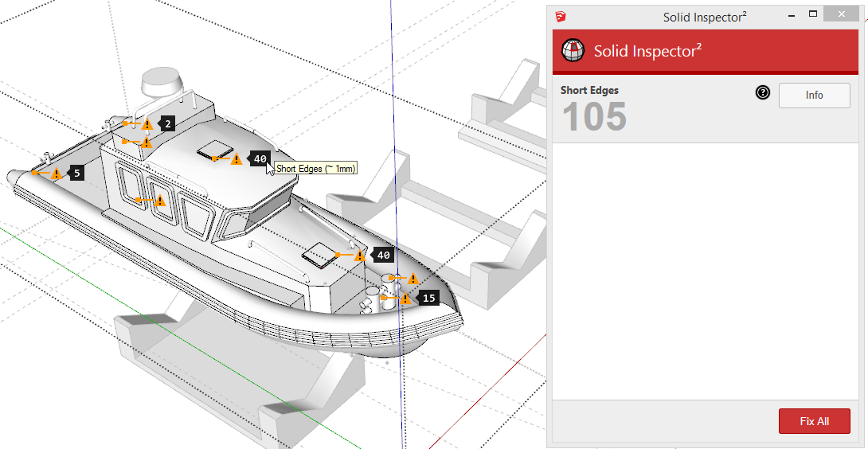
Task: Click the radar dome atop the boat
Action: tap(162, 81)
